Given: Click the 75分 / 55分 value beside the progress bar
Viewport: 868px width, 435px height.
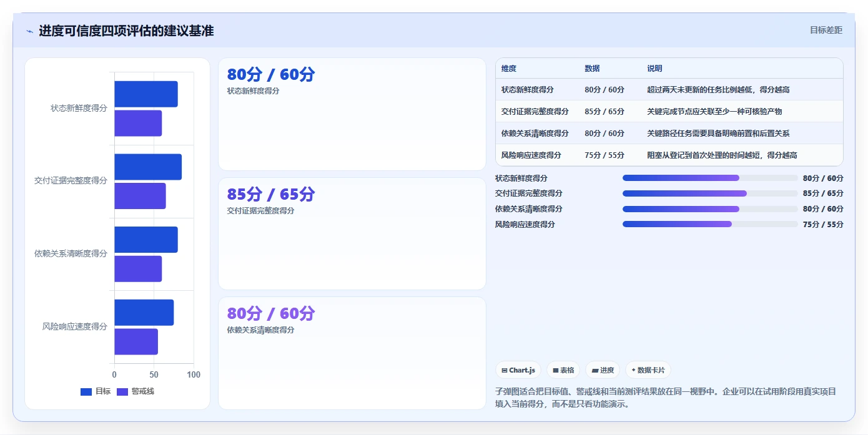Looking at the screenshot, I should (x=823, y=225).
